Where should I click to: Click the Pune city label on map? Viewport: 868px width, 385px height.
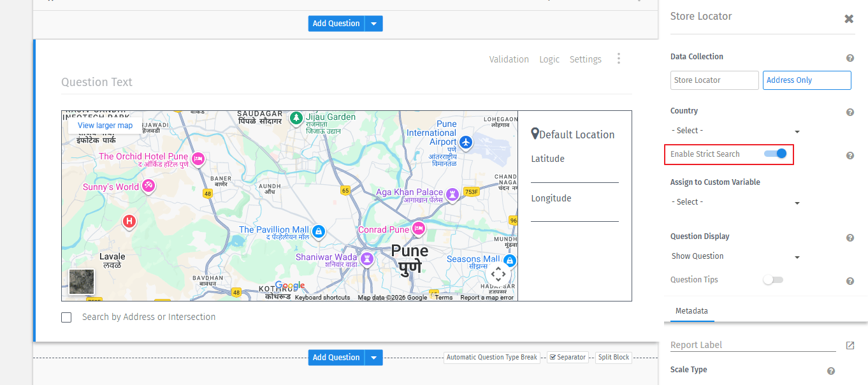coord(410,258)
